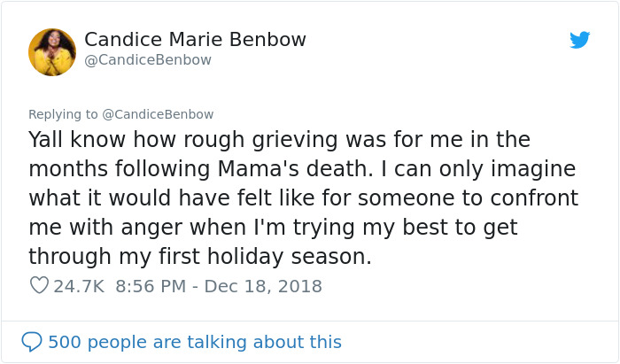Click the word "Benbow" in the display name

point(267,40)
